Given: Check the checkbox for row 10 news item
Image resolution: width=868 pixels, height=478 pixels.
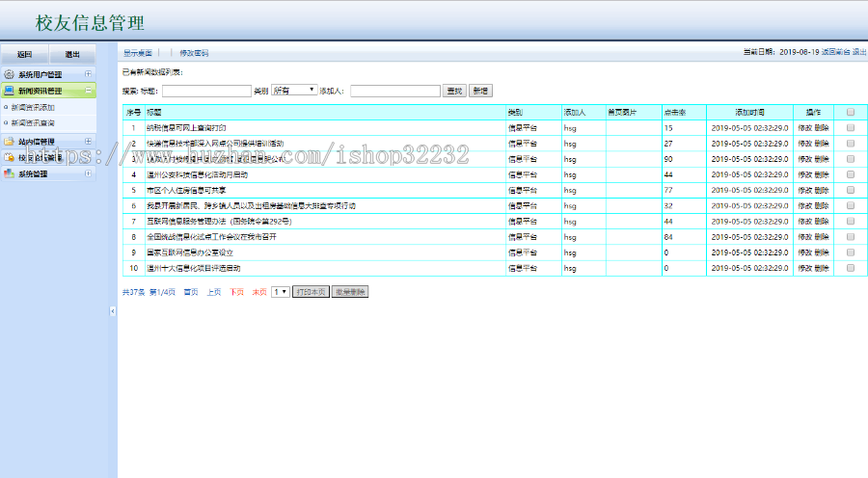Looking at the screenshot, I should [850, 268].
